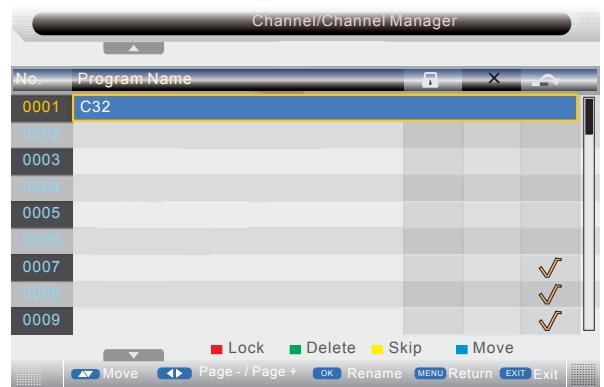Click the delete cell on row 0003
604x387 pixels.
(x=492, y=161)
